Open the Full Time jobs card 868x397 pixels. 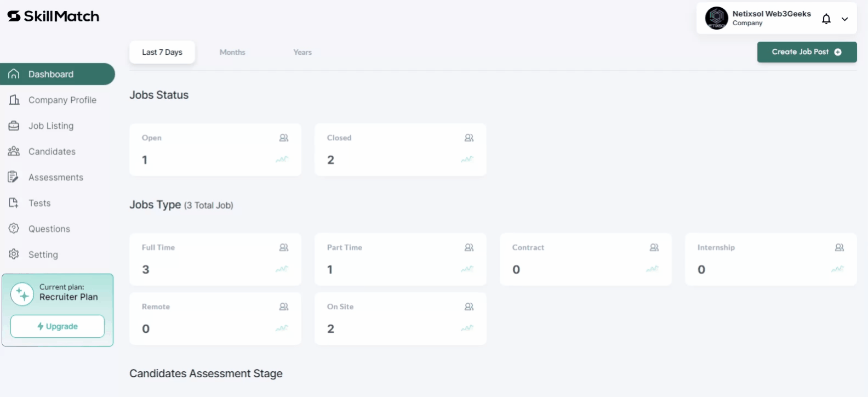point(215,259)
